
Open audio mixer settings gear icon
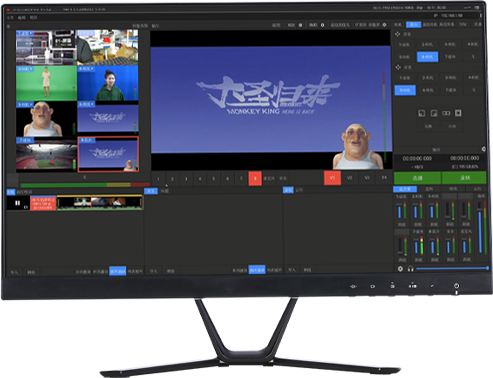coord(400,269)
